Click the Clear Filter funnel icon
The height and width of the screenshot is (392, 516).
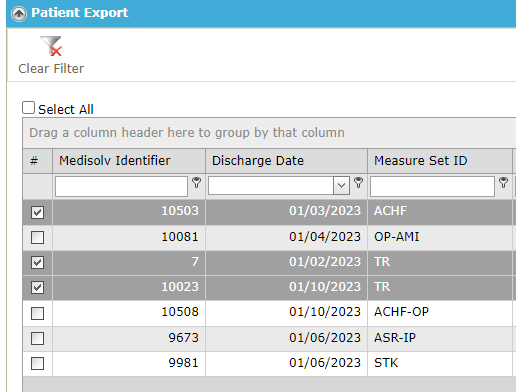click(51, 46)
